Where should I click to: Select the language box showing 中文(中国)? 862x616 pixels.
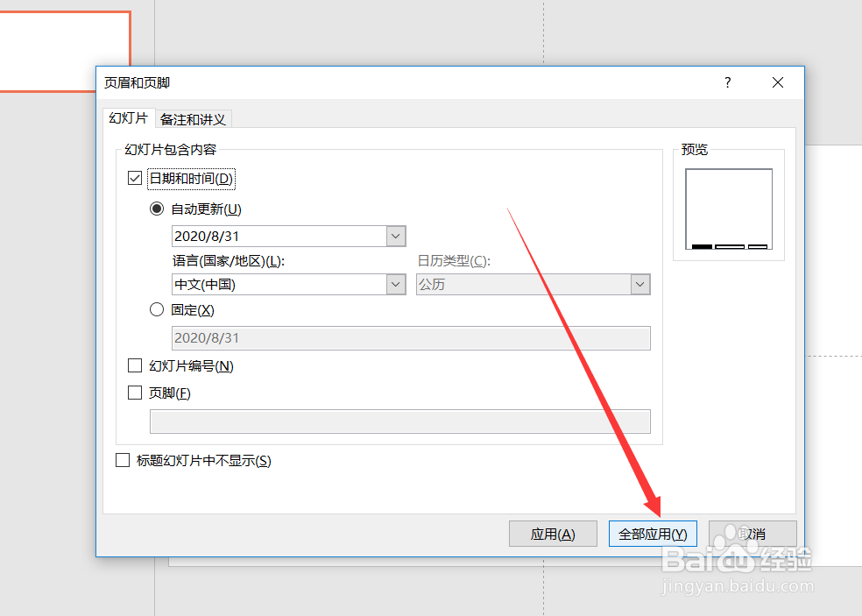point(280,284)
